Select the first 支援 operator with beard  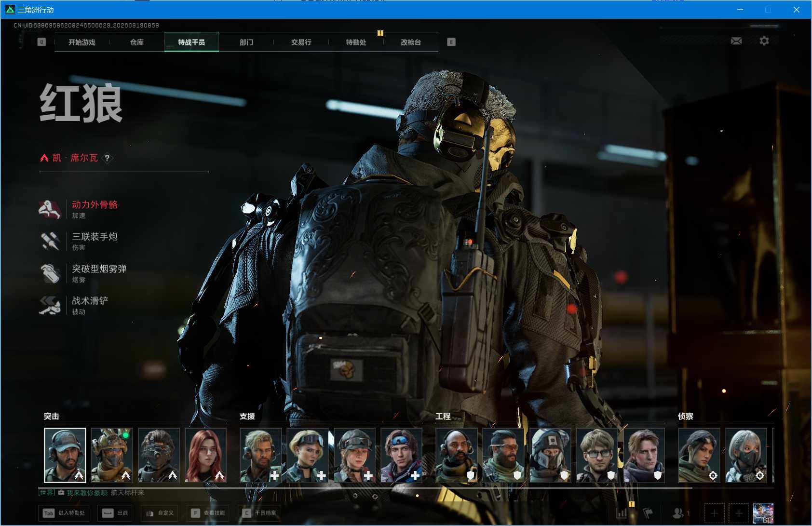261,455
